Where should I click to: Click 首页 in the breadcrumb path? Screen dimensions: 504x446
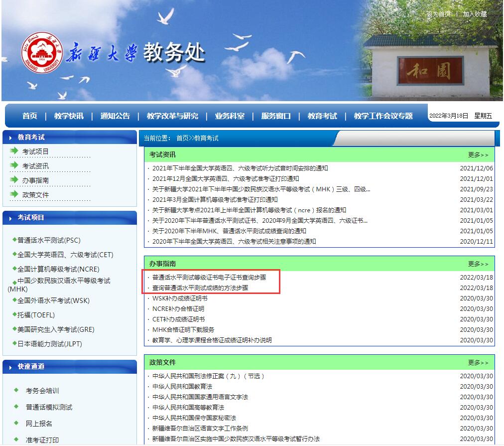point(182,138)
